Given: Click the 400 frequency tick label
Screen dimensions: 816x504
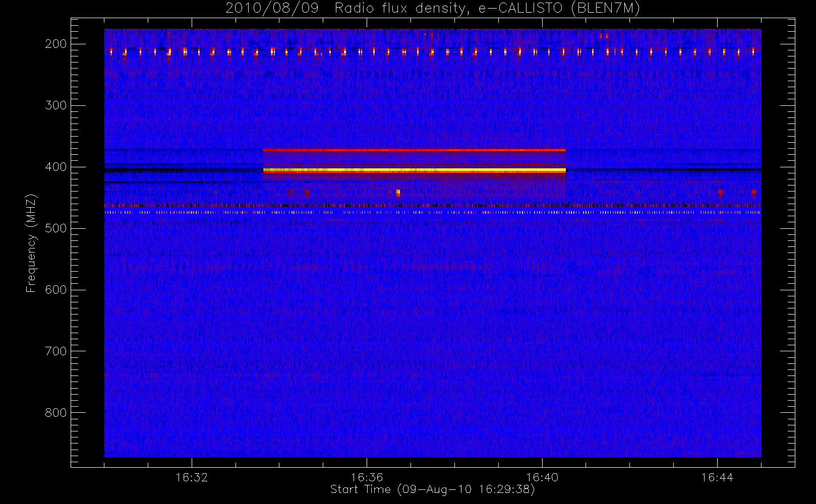Looking at the screenshot, I should click(x=56, y=167).
